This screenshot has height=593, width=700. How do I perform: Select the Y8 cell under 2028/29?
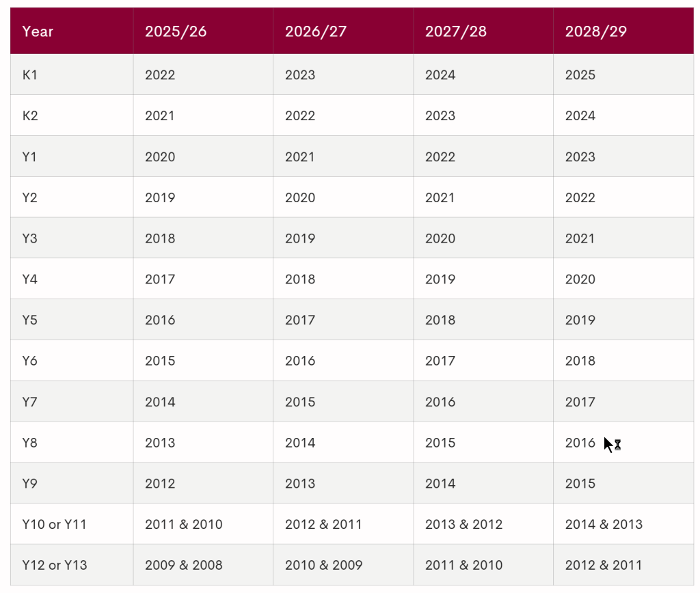[x=580, y=443]
